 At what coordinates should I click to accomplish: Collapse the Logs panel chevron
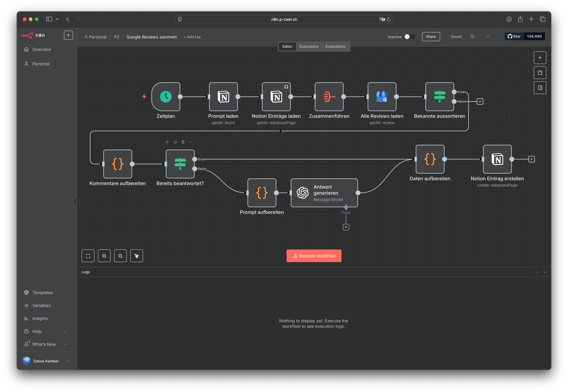pos(545,272)
